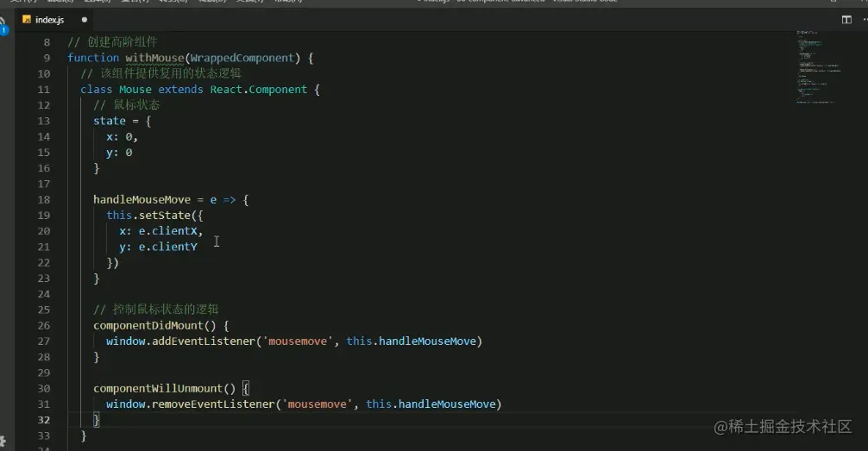Viewport: 868px width, 451px height.
Task: Click 'React' in React.Component
Action: (226, 90)
